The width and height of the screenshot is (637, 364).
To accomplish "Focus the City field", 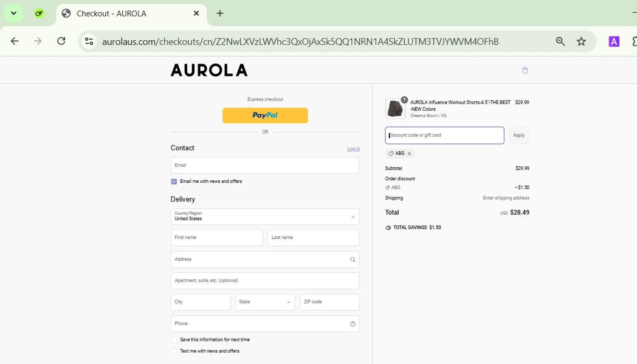I will pyautogui.click(x=200, y=302).
